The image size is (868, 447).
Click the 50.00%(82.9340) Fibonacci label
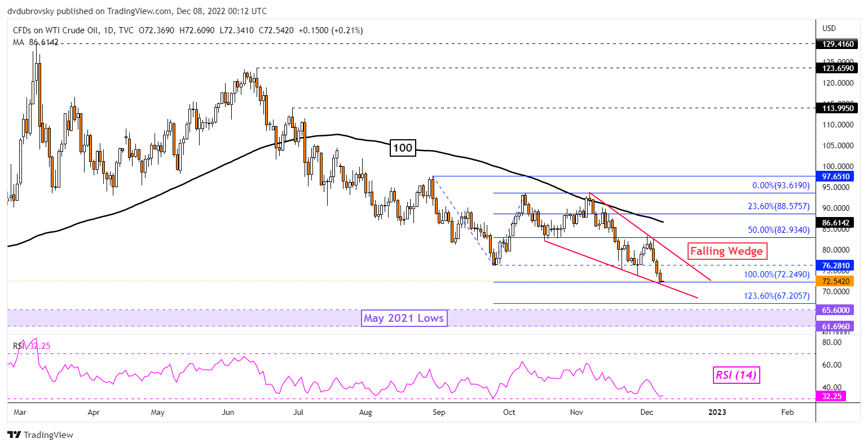click(x=779, y=230)
